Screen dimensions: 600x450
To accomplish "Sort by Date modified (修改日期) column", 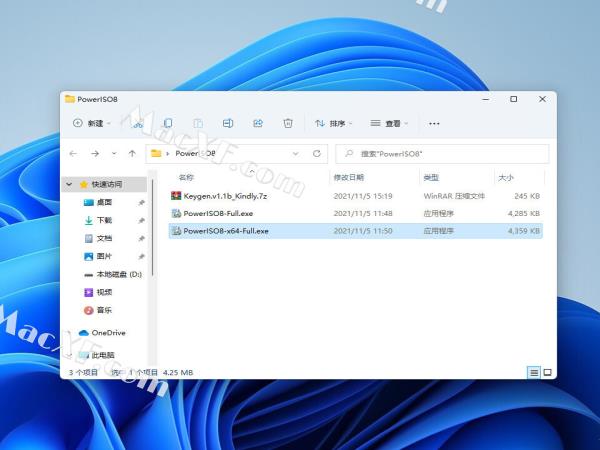I will point(348,177).
